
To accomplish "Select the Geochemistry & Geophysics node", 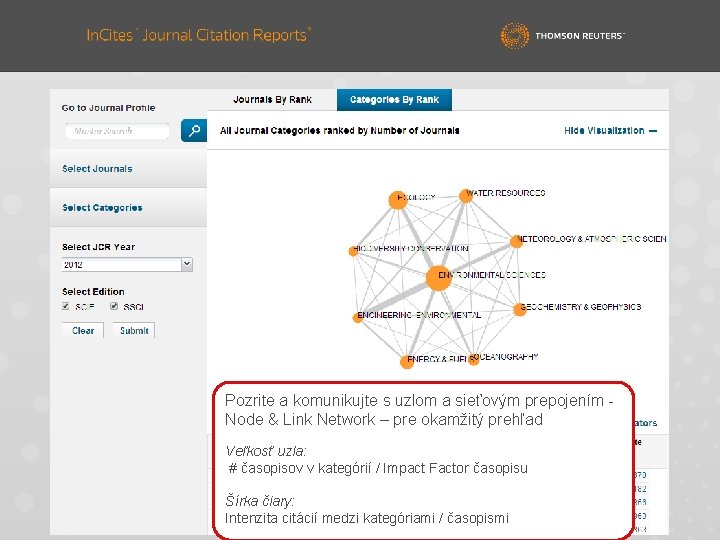I will [x=519, y=309].
